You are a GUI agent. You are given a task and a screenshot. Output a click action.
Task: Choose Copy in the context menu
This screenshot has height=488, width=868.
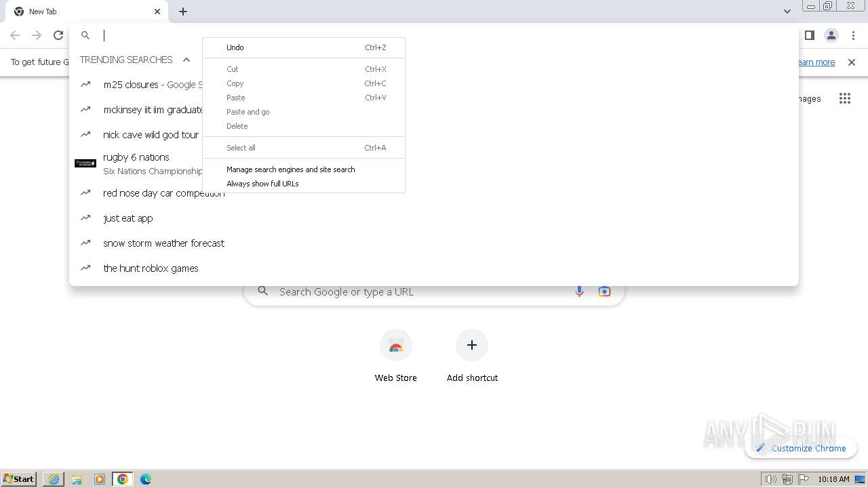point(304,83)
